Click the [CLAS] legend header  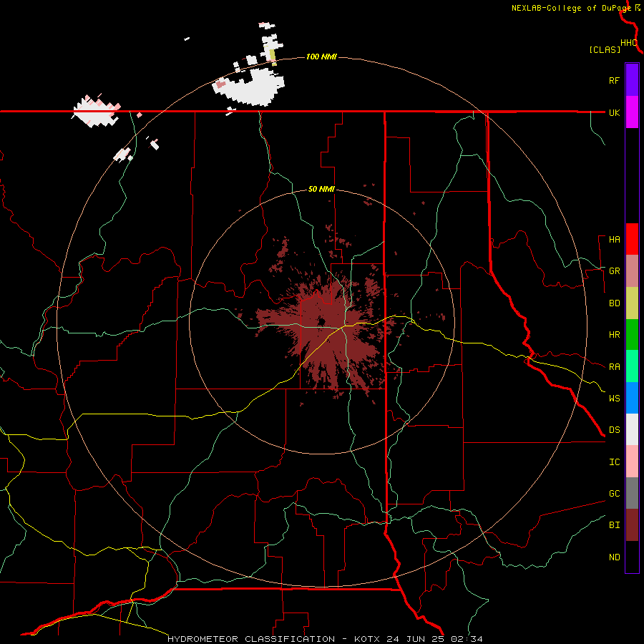tap(605, 50)
